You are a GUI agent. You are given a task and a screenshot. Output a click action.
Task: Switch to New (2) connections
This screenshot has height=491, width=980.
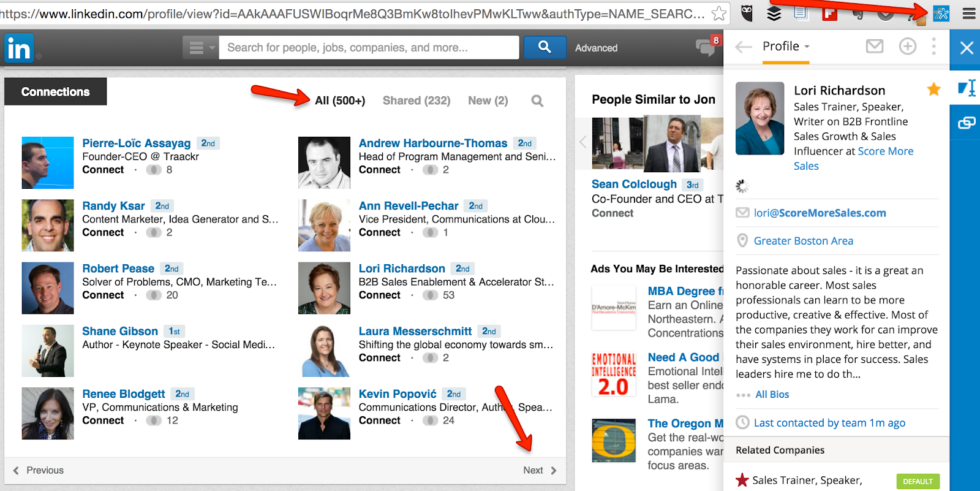pyautogui.click(x=488, y=101)
